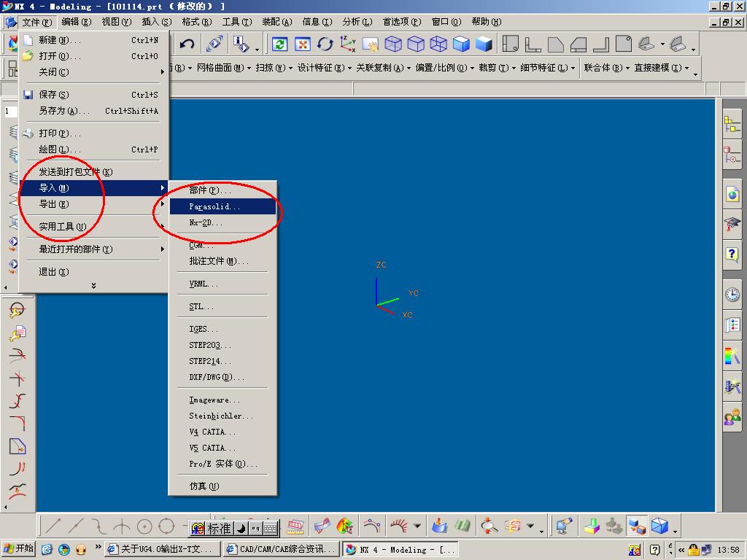Select 另存为(A)... in File menu
This screenshot has width=747, height=560.
(x=93, y=111)
